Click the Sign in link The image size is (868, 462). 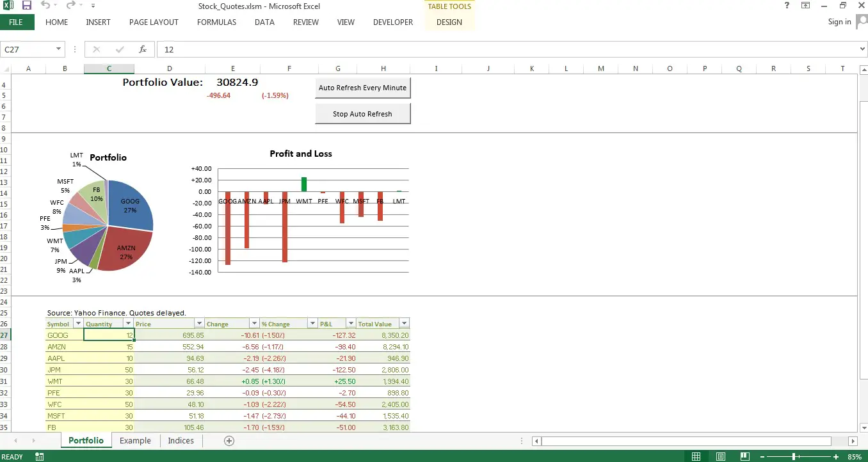(x=839, y=22)
